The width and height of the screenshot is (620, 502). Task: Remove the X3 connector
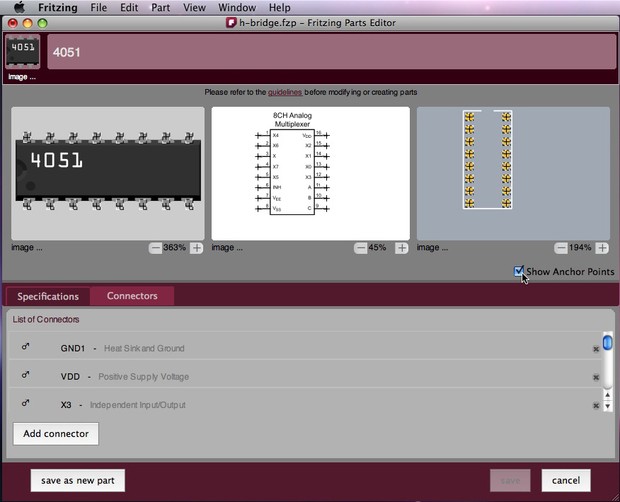[596, 406]
